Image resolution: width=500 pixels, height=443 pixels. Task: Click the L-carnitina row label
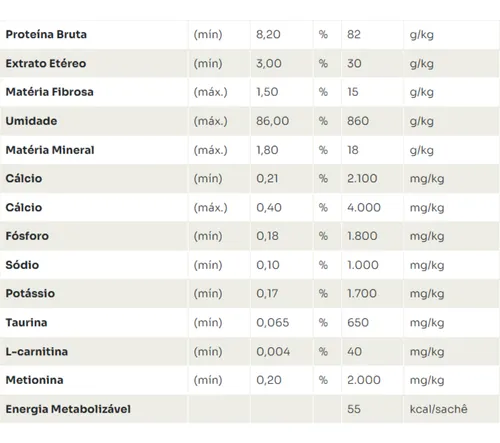37,351
